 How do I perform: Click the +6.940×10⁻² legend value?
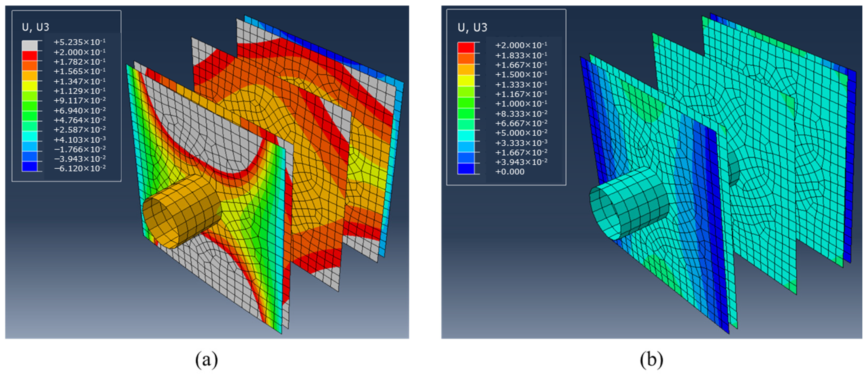(80, 110)
